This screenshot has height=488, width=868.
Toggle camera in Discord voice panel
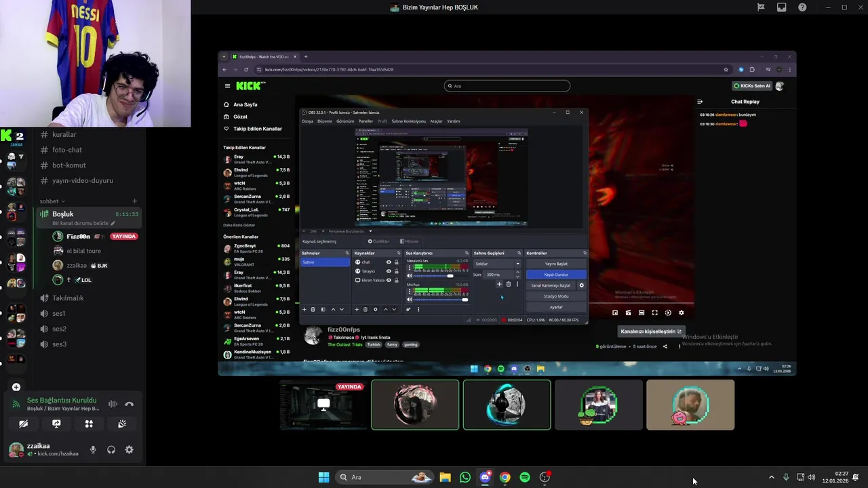24,424
